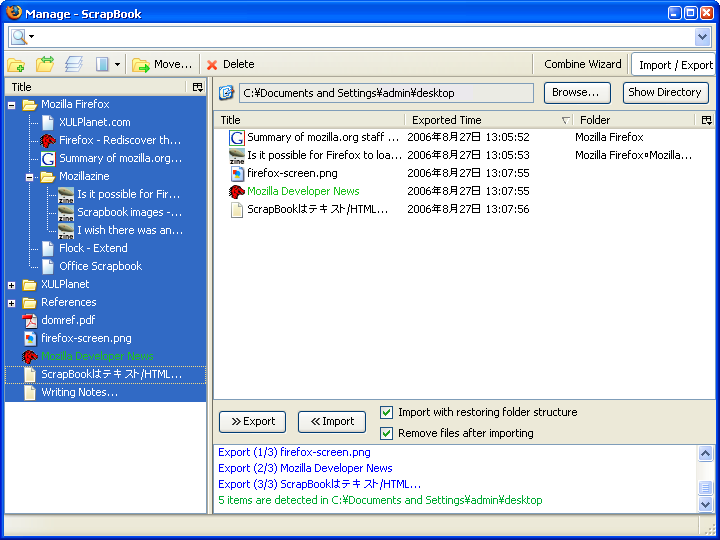720x540 pixels.
Task: Click the >> Export button
Action: 253,422
